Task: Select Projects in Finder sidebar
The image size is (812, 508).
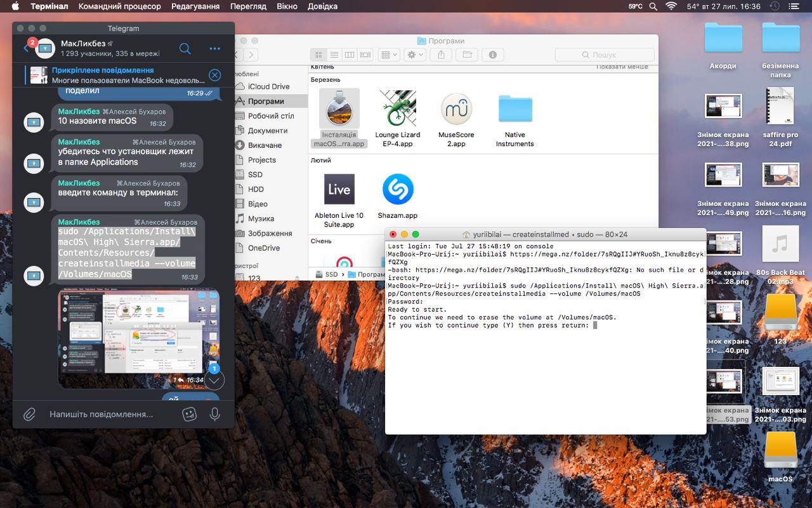Action: pos(261,159)
